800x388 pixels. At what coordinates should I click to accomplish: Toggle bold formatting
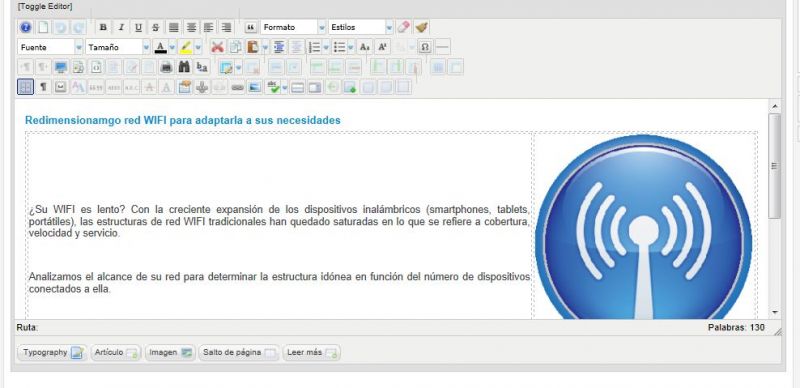point(104,27)
